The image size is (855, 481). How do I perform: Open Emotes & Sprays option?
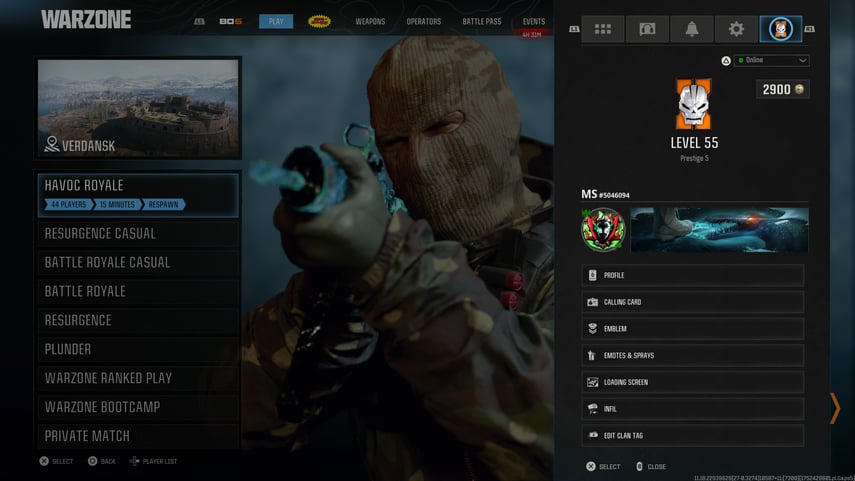click(x=692, y=355)
